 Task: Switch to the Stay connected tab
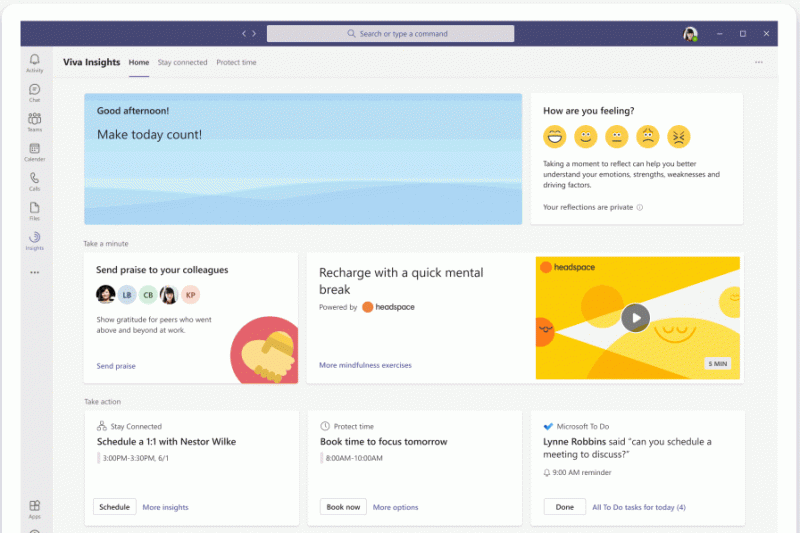[183, 62]
